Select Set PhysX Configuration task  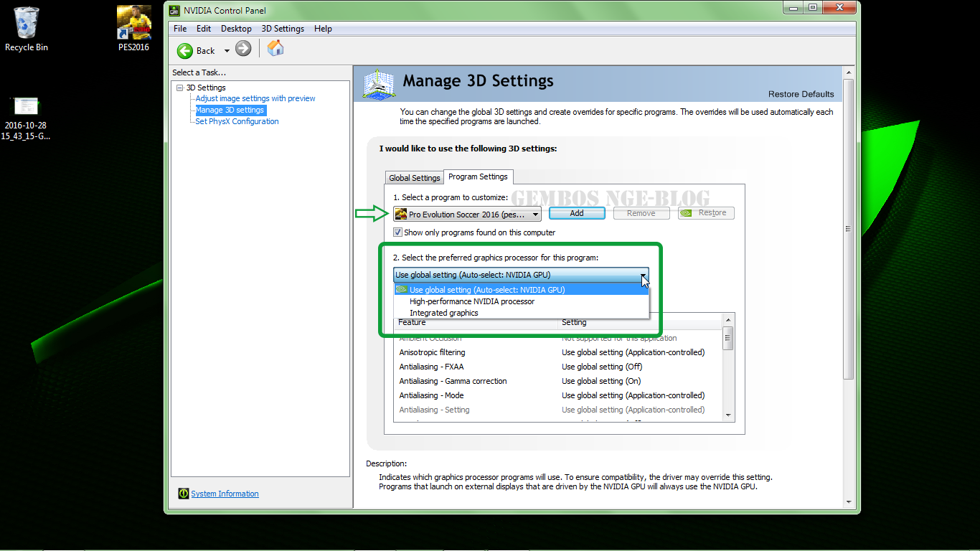[237, 121]
